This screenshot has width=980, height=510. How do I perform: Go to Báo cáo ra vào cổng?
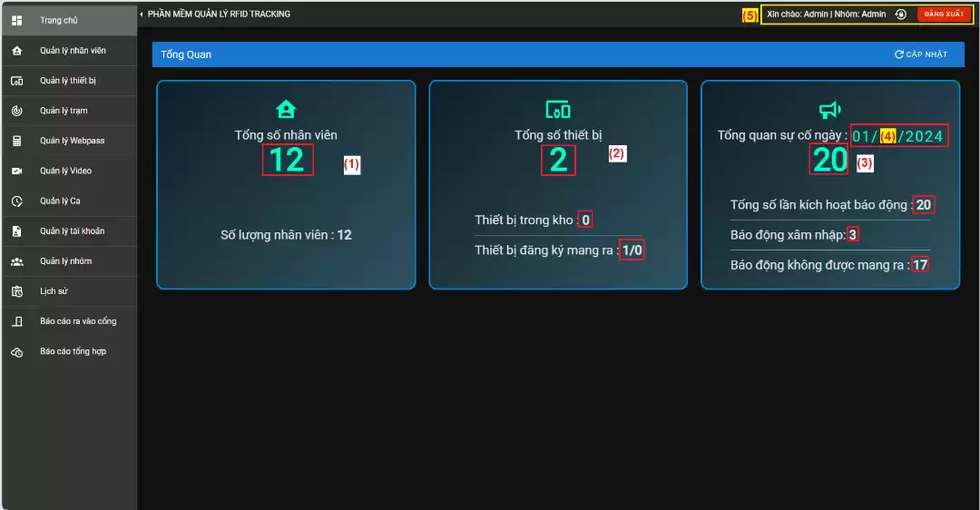point(77,321)
